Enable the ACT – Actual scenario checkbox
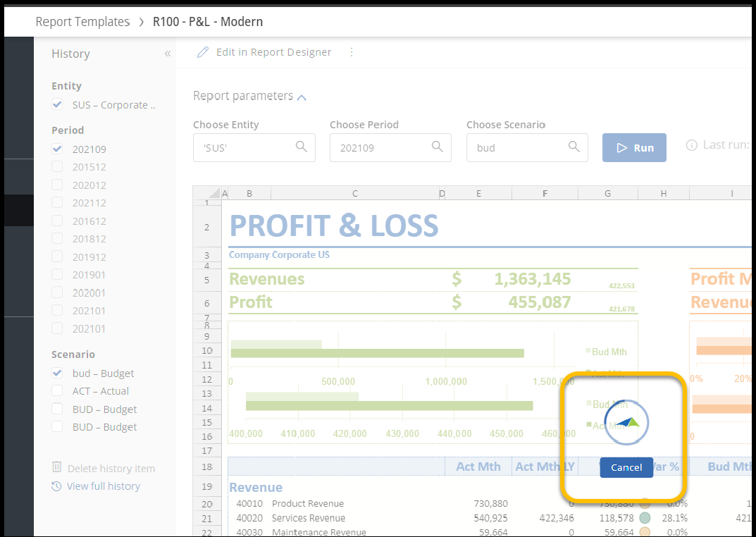 [58, 390]
